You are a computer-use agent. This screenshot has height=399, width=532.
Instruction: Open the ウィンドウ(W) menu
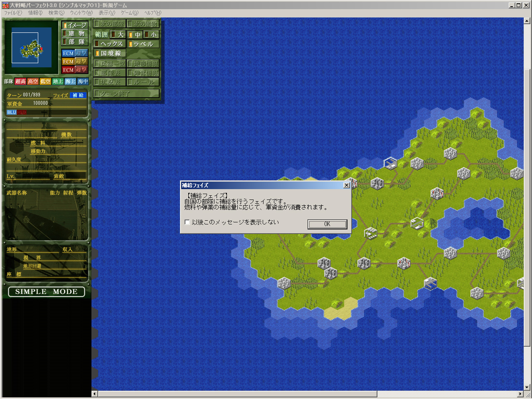click(x=81, y=13)
